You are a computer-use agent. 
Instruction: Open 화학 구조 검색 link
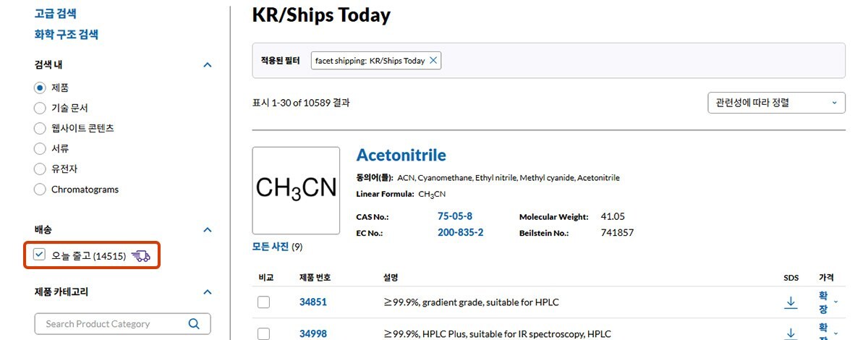67,34
